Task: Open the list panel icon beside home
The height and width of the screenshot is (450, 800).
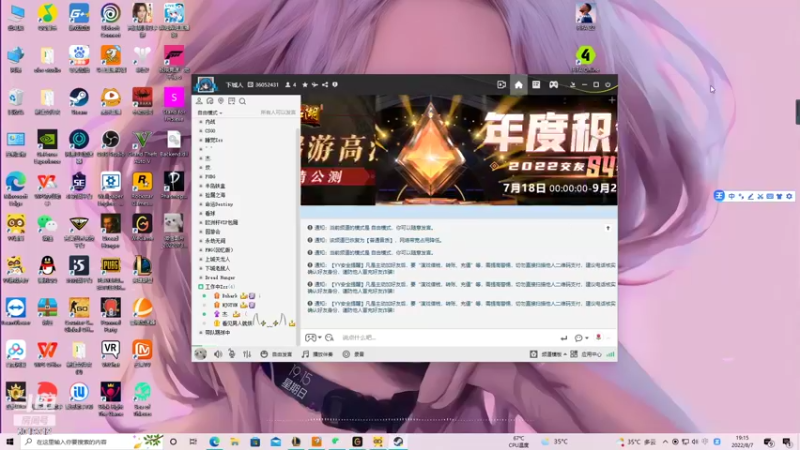Action: tap(536, 85)
